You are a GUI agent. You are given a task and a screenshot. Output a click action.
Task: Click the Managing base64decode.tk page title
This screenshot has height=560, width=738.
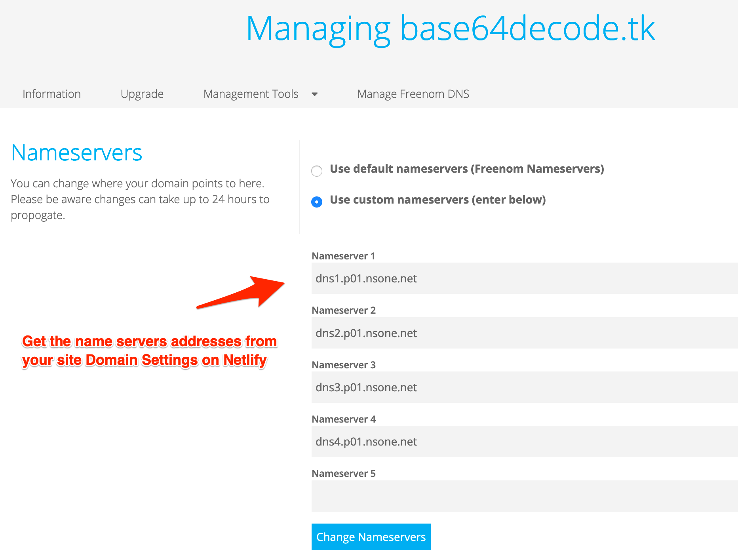[451, 29]
